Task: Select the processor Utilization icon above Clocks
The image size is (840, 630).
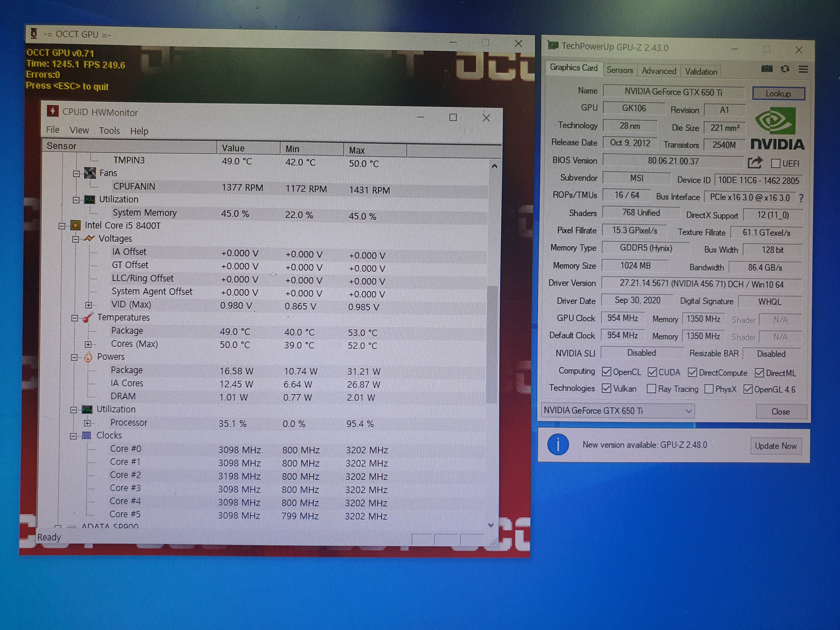Action: click(x=87, y=409)
